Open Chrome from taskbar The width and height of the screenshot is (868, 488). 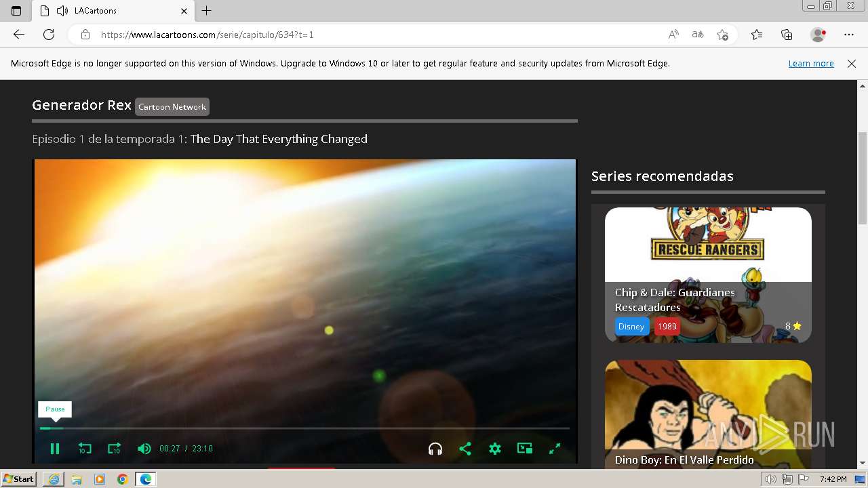[x=123, y=479]
